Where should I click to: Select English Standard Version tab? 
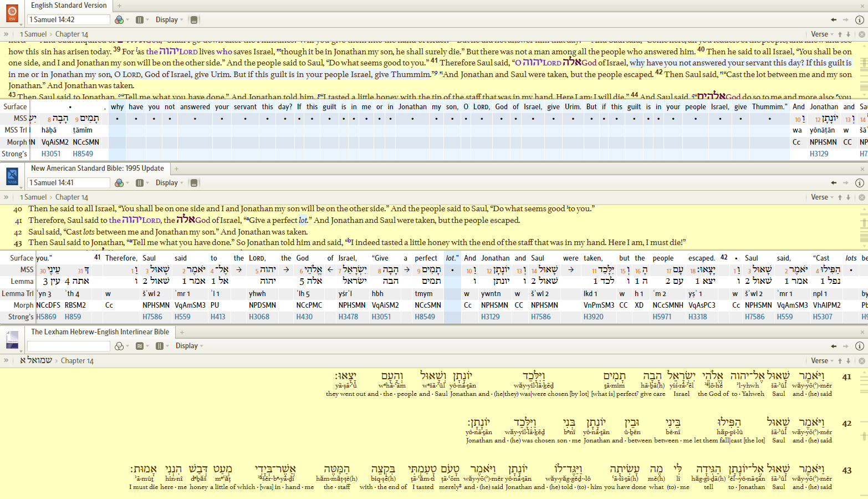(69, 6)
